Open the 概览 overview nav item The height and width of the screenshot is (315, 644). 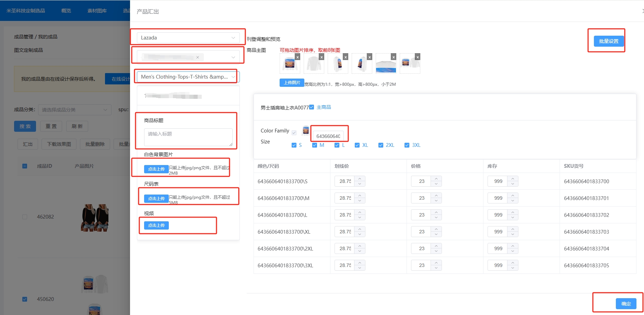coord(66,11)
